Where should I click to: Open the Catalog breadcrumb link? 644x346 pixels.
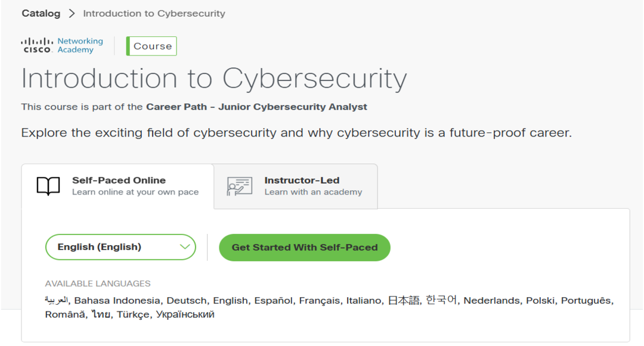tap(41, 13)
